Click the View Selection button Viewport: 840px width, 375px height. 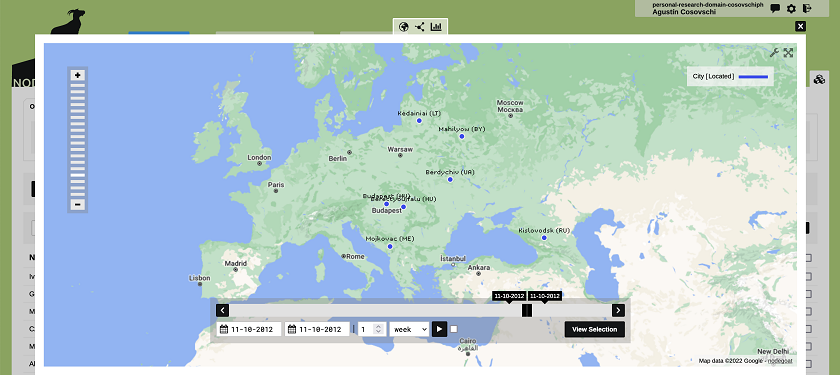[x=595, y=329]
